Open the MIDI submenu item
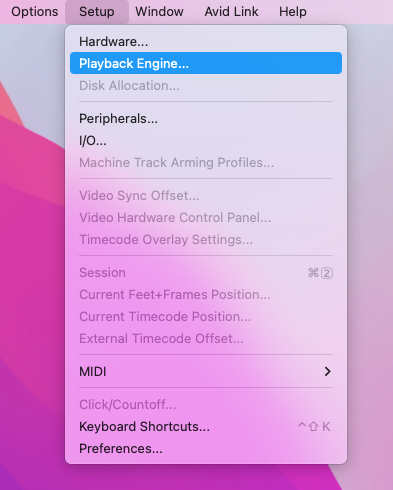Viewport: 393px width, 490px height. pyautogui.click(x=206, y=371)
